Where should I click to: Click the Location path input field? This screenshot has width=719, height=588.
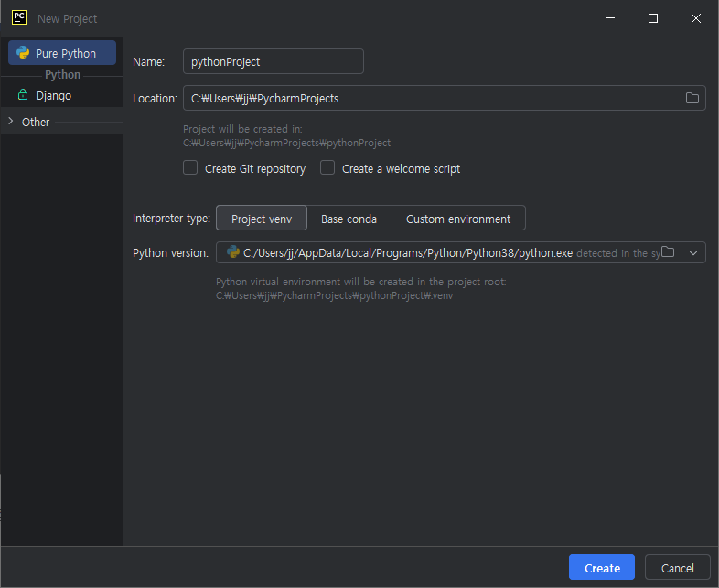click(x=444, y=98)
